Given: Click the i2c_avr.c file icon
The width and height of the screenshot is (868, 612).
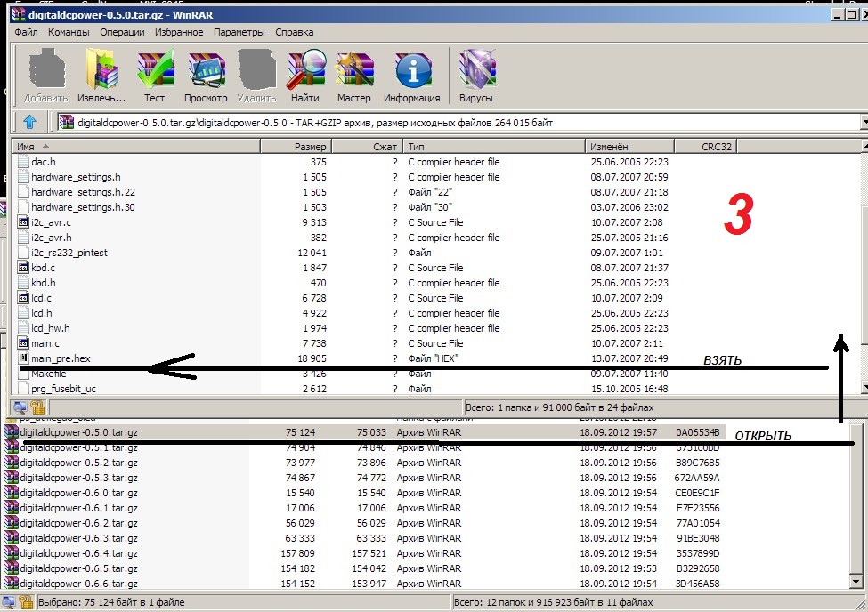Looking at the screenshot, I should (x=23, y=222).
